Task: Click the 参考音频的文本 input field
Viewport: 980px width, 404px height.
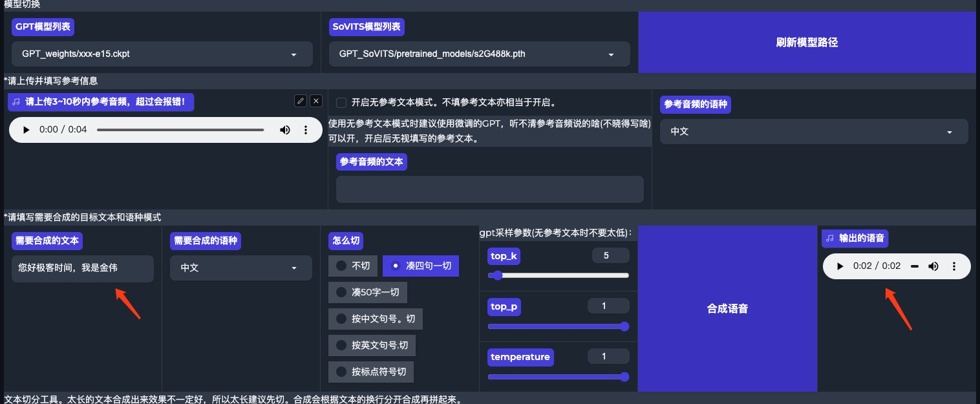Action: [x=489, y=189]
